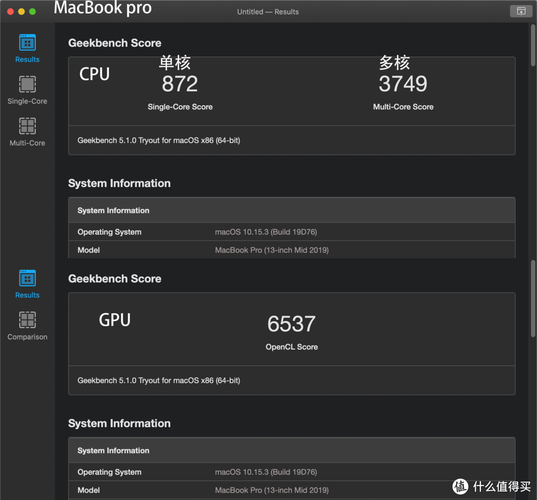Click the Multi-Core Score label
537x500 pixels.
point(403,107)
